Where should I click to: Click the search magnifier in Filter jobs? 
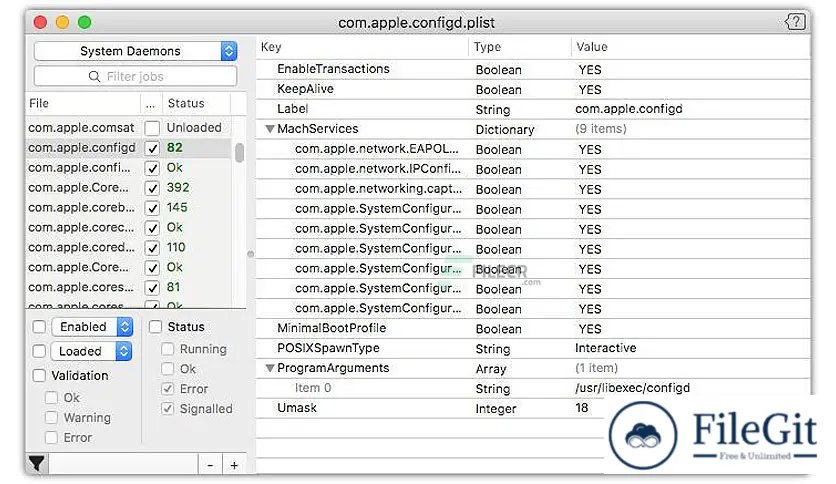94,77
